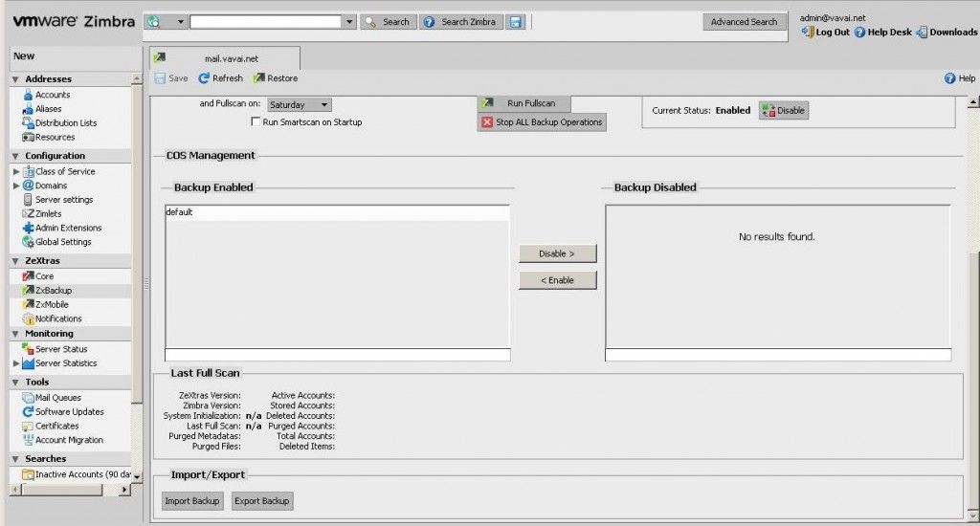Click Export Backup button
980x526 pixels.
pos(262,501)
